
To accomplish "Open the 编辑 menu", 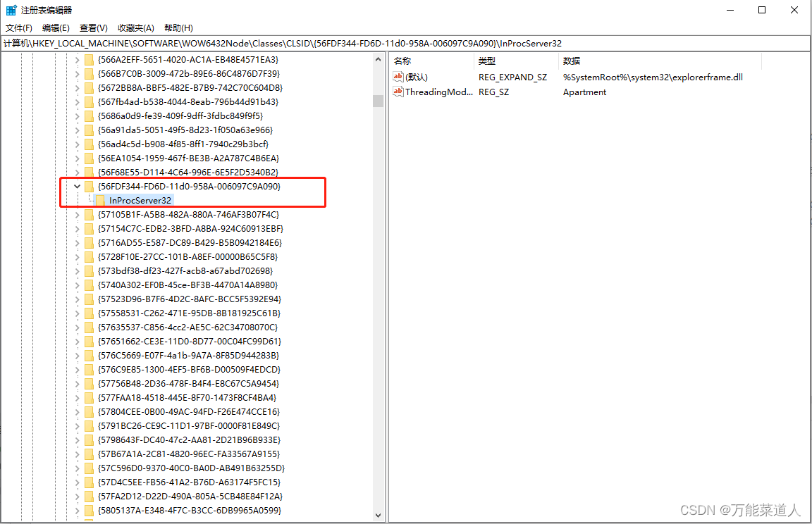I will point(55,27).
